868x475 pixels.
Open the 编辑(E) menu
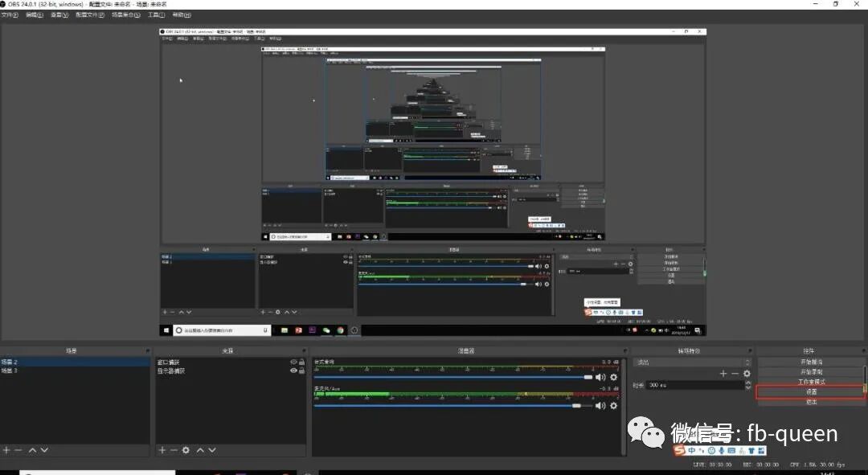pos(35,15)
